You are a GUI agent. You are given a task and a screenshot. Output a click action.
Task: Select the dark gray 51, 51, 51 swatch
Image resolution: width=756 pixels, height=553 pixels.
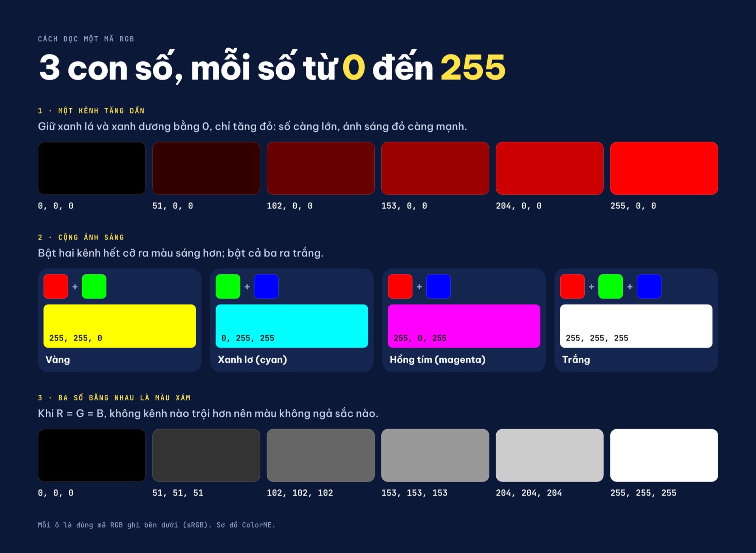pyautogui.click(x=206, y=455)
